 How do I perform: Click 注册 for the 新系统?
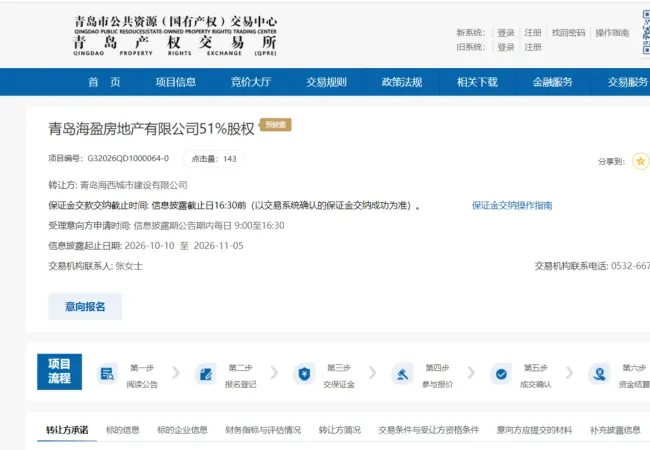[x=533, y=33]
